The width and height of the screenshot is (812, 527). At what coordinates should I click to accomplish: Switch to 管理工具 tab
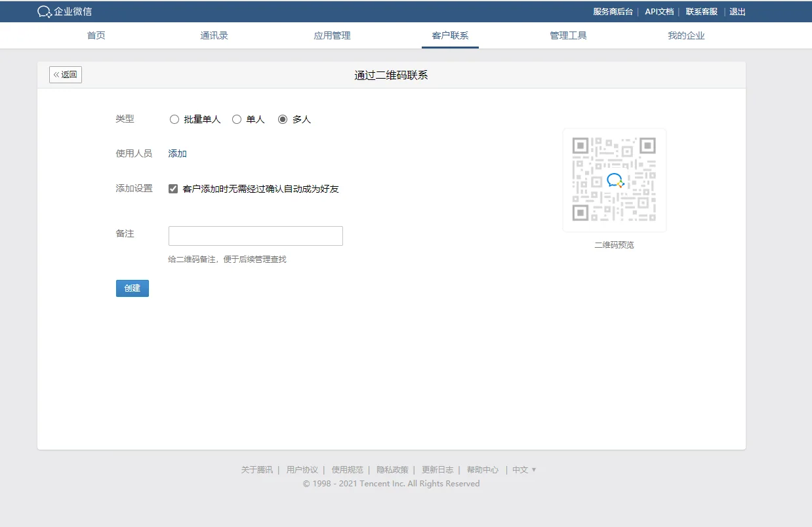click(568, 35)
